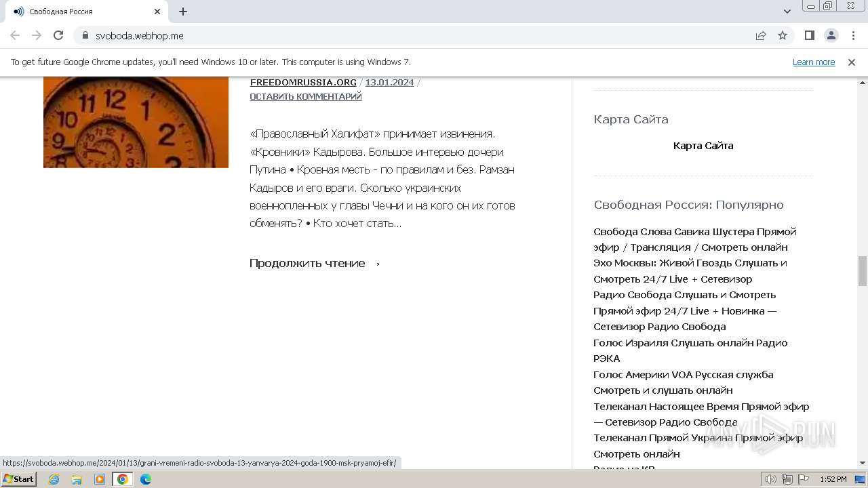
Task: Launch Internet Explorer from taskbar
Action: click(x=54, y=479)
